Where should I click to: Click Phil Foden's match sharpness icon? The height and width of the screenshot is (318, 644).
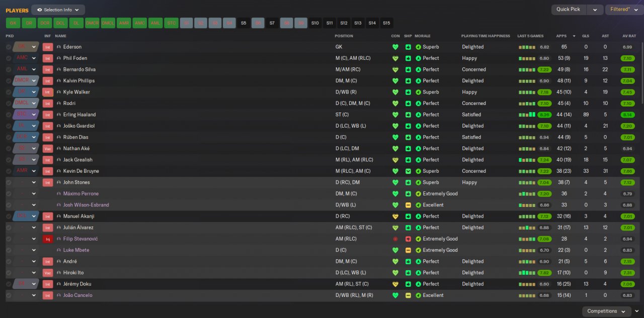[x=408, y=58]
